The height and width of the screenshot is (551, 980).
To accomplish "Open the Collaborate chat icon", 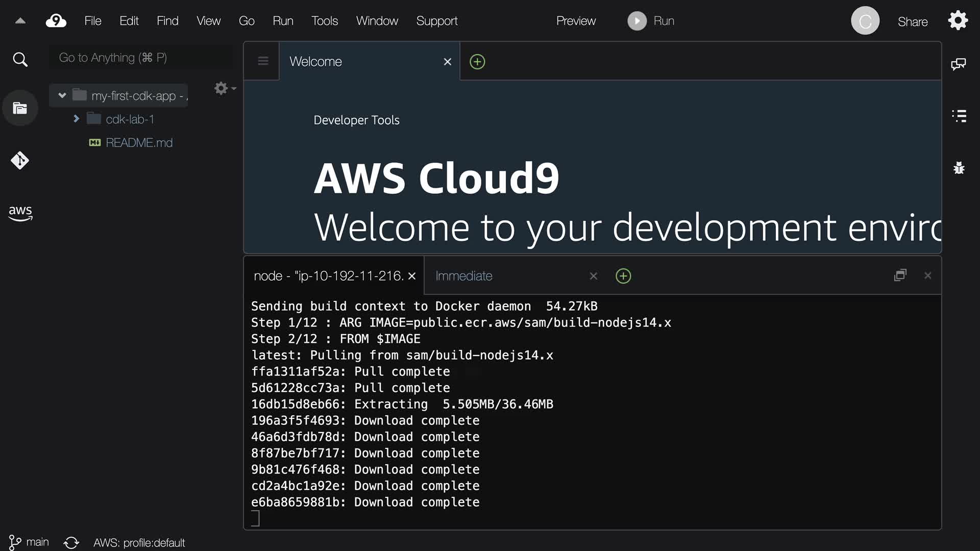I will click(958, 64).
